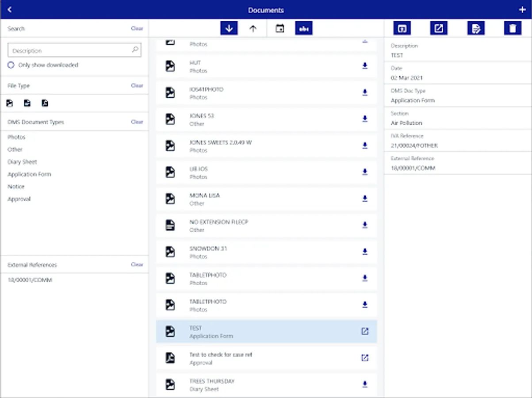Filter by Approval in DMS Document Types

(19, 199)
